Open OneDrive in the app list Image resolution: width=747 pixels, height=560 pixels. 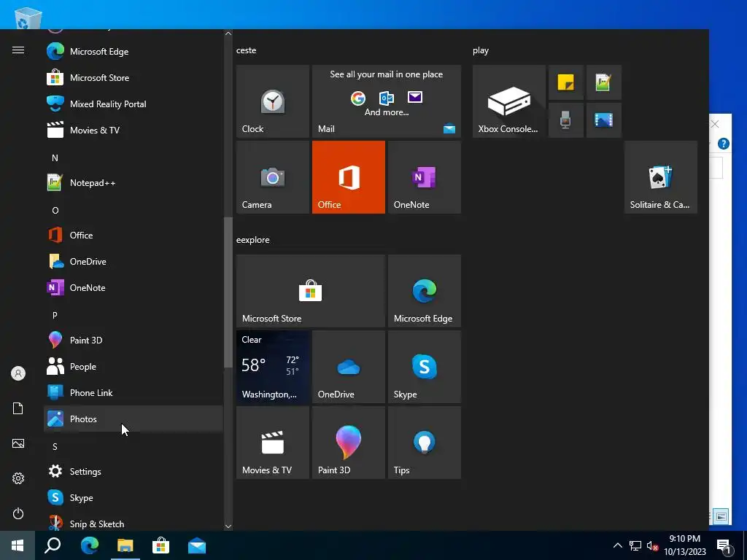coord(133,262)
